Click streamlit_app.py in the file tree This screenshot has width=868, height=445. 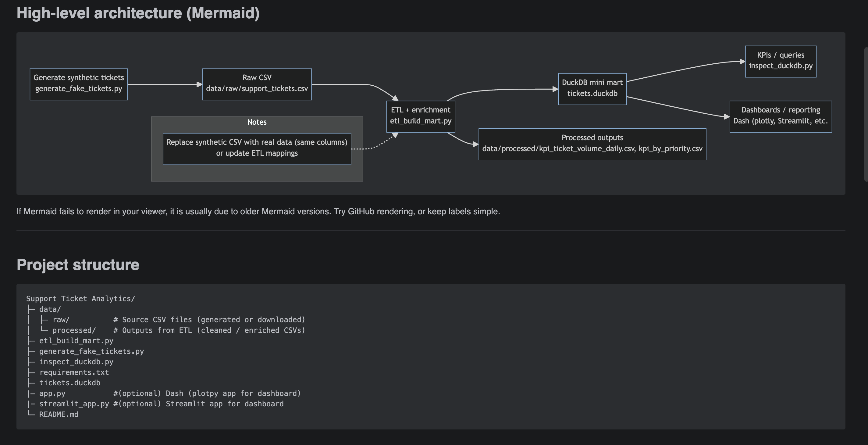point(74,404)
